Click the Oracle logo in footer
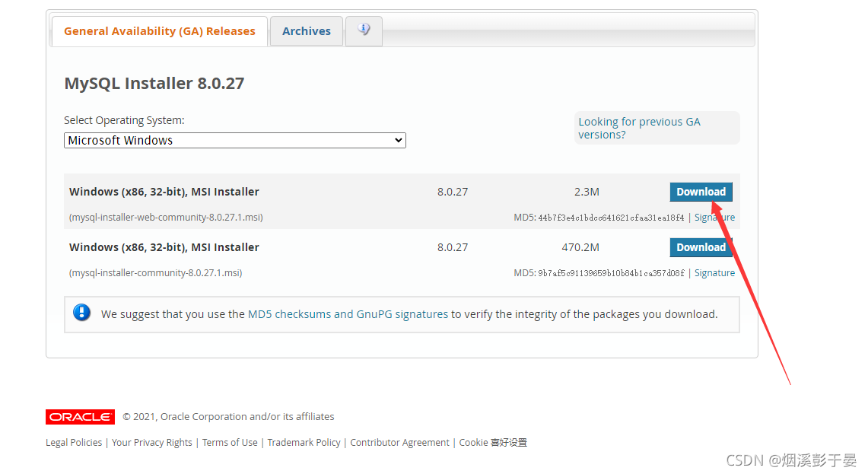The image size is (868, 474). [81, 417]
